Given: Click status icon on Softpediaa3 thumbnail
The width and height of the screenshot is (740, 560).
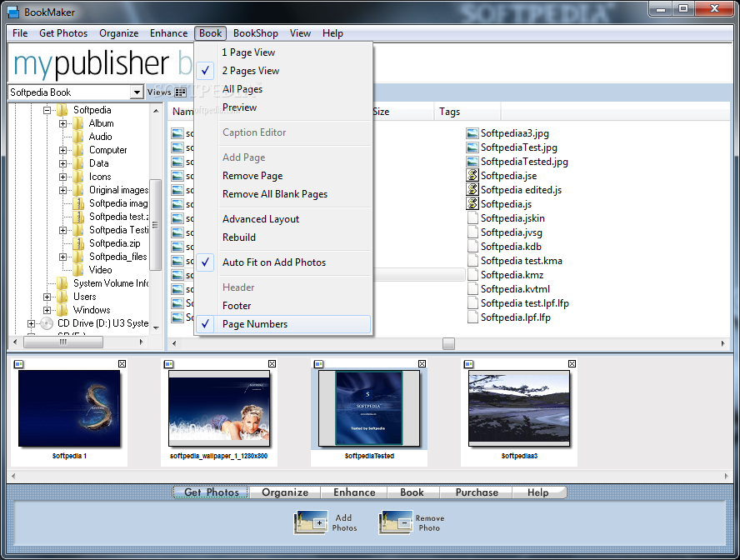Looking at the screenshot, I should pyautogui.click(x=468, y=363).
